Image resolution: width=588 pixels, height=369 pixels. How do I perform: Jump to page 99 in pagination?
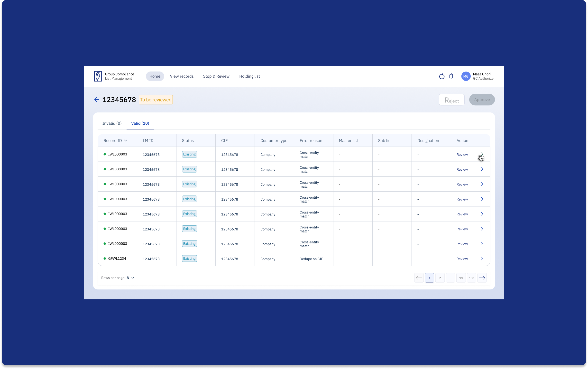pos(461,278)
